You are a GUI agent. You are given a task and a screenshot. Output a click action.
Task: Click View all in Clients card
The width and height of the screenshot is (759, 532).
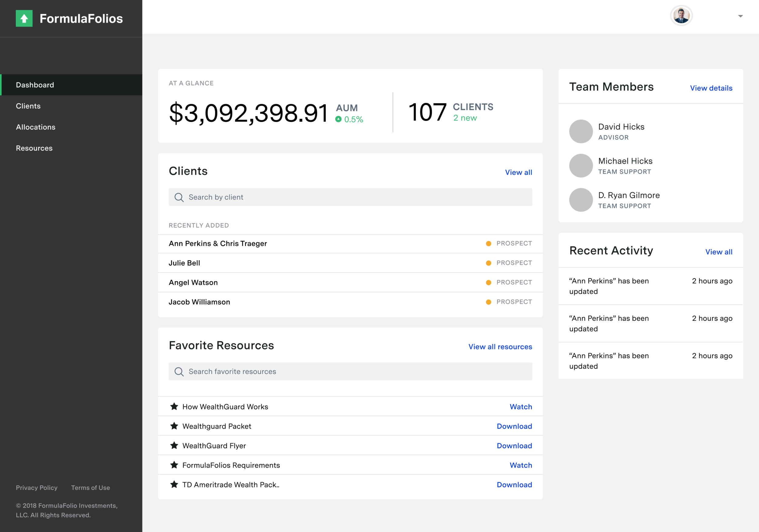point(518,172)
